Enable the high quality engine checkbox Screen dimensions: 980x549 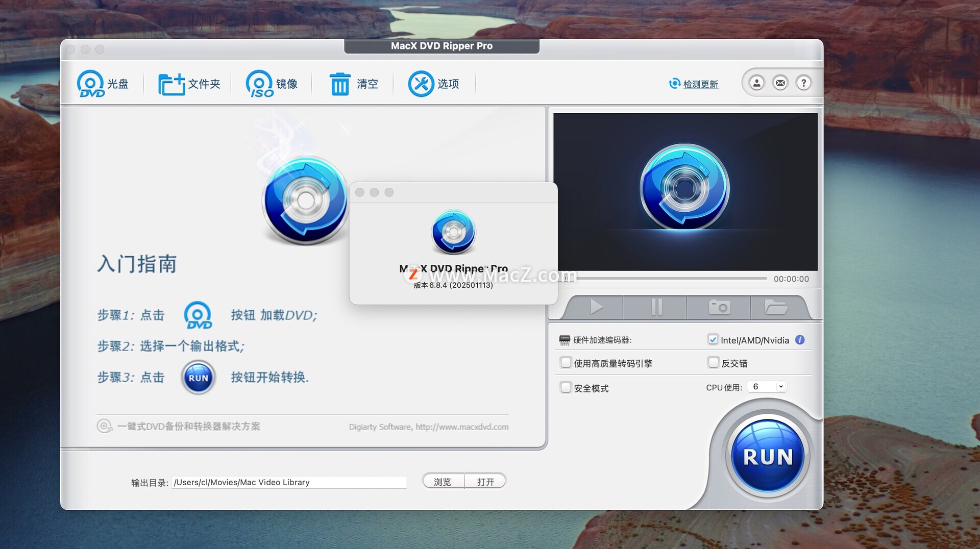[x=566, y=363]
